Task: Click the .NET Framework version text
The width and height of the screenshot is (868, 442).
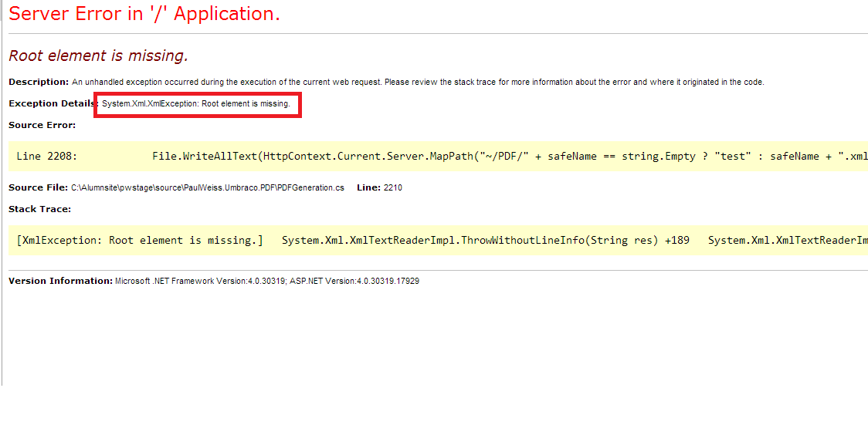Action: 267,281
